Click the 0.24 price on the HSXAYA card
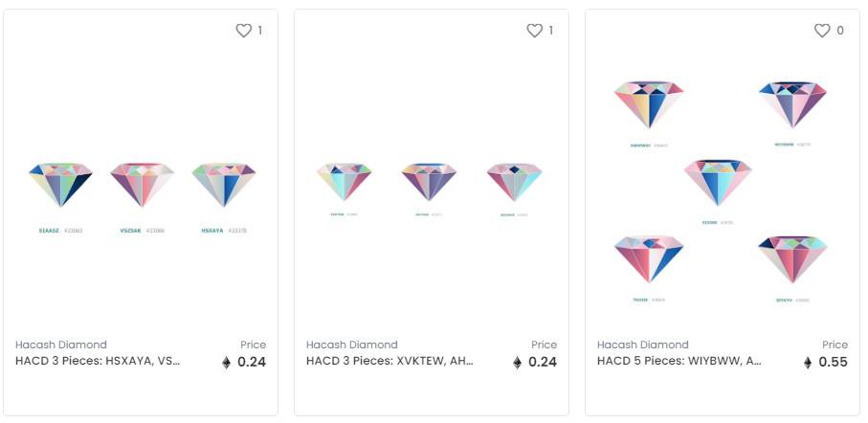The width and height of the screenshot is (868, 423). click(252, 363)
